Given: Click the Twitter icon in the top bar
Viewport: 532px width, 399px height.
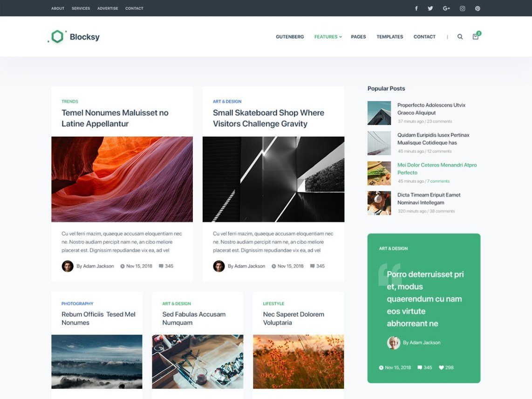Looking at the screenshot, I should coord(430,8).
